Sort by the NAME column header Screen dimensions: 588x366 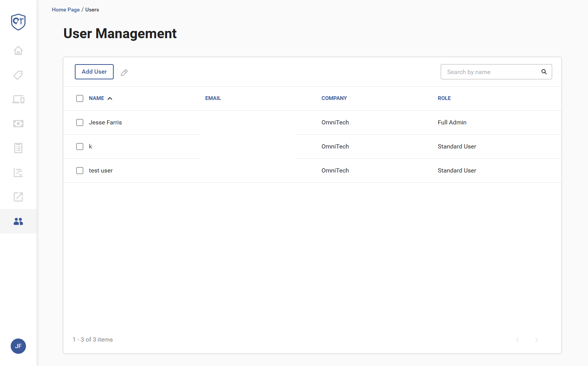click(x=97, y=98)
